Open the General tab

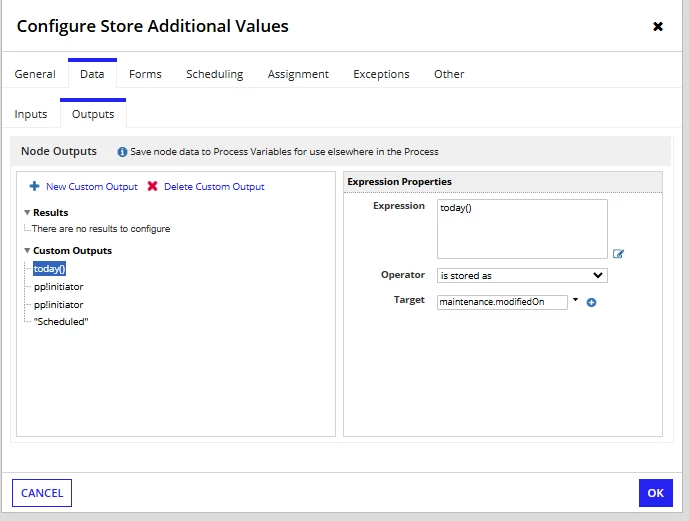click(x=35, y=74)
